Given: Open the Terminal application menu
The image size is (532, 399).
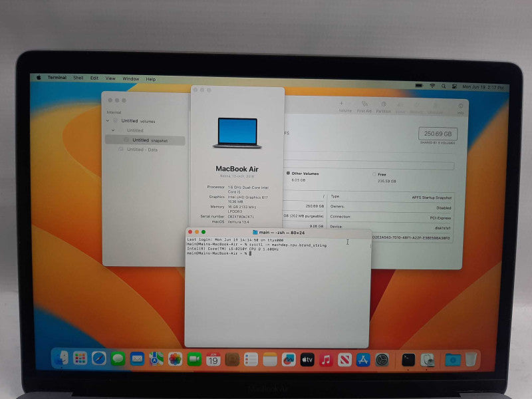Looking at the screenshot, I should [57, 77].
